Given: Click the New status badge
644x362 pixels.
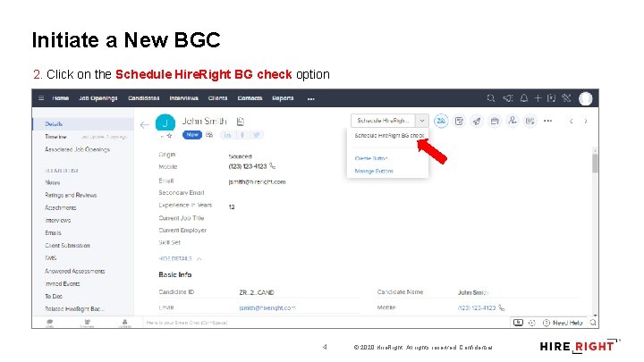Looking at the screenshot, I should [x=192, y=135].
